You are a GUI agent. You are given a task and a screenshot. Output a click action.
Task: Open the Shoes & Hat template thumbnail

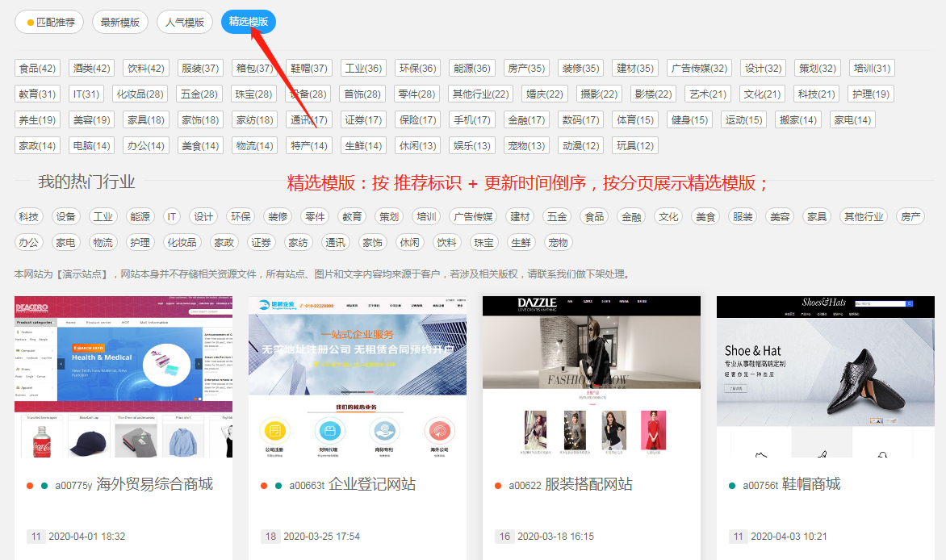coord(825,377)
